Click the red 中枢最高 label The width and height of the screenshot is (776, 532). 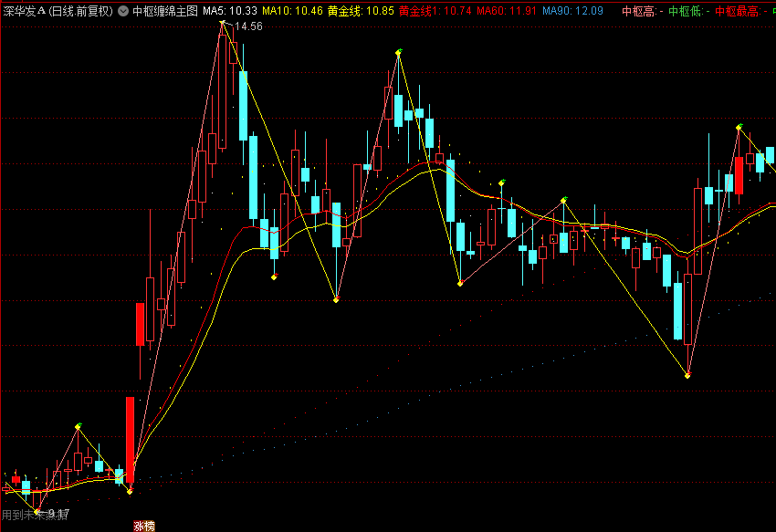click(x=740, y=11)
